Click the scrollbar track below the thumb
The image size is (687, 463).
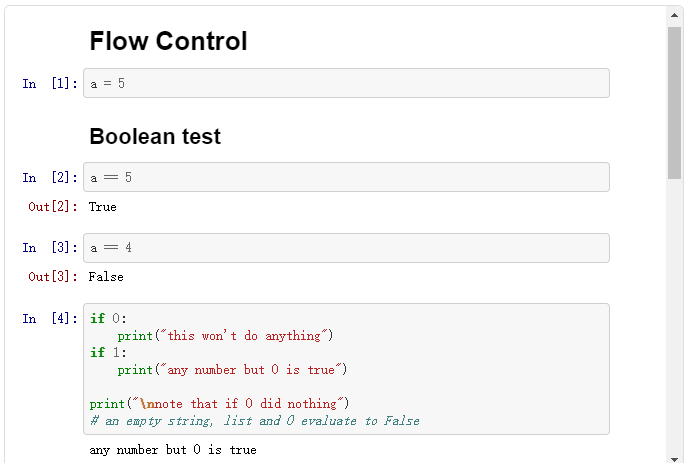(674, 320)
